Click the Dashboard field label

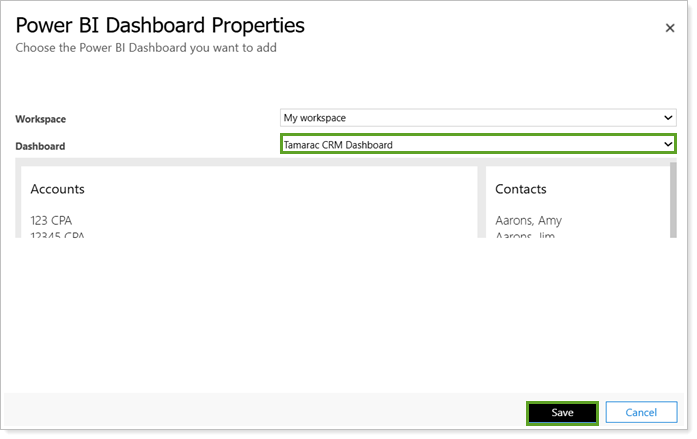tap(40, 146)
